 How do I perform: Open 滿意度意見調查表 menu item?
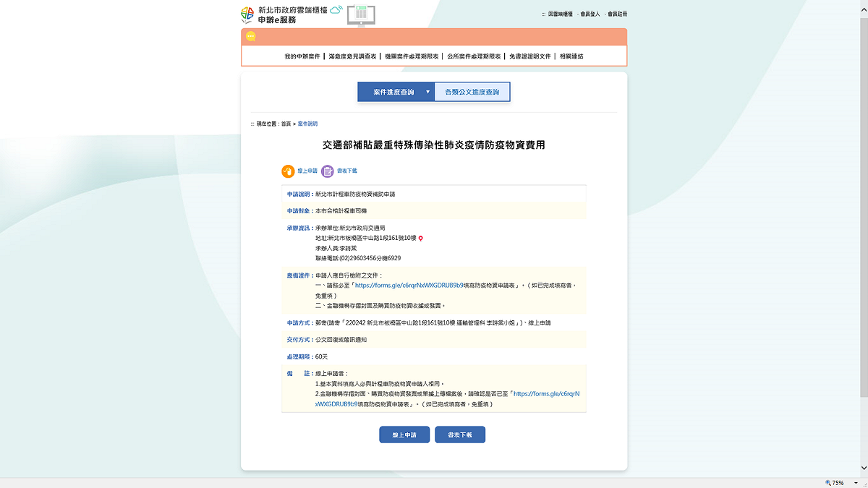click(x=352, y=56)
